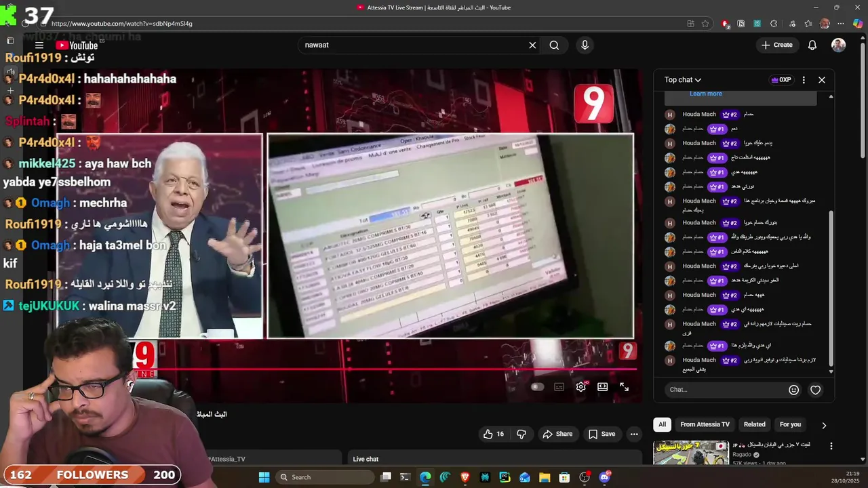Select the For you chip
Image resolution: width=868 pixels, height=488 pixels.
pos(790,424)
